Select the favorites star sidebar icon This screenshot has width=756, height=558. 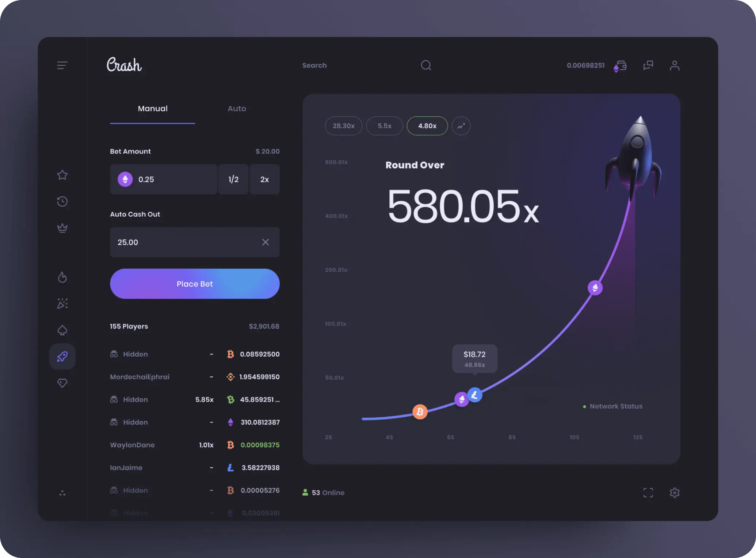(x=62, y=174)
